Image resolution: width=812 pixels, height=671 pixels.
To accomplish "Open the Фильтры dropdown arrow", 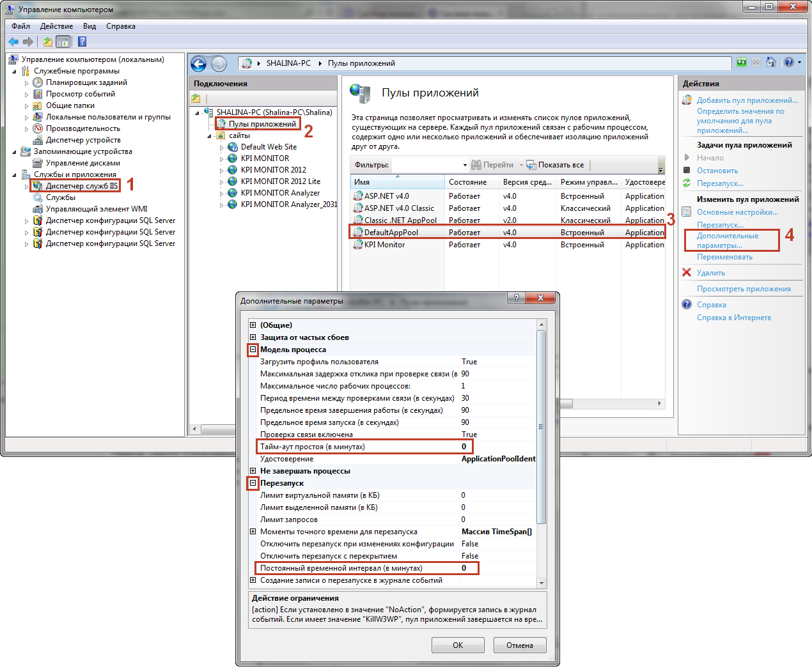I will click(x=465, y=165).
